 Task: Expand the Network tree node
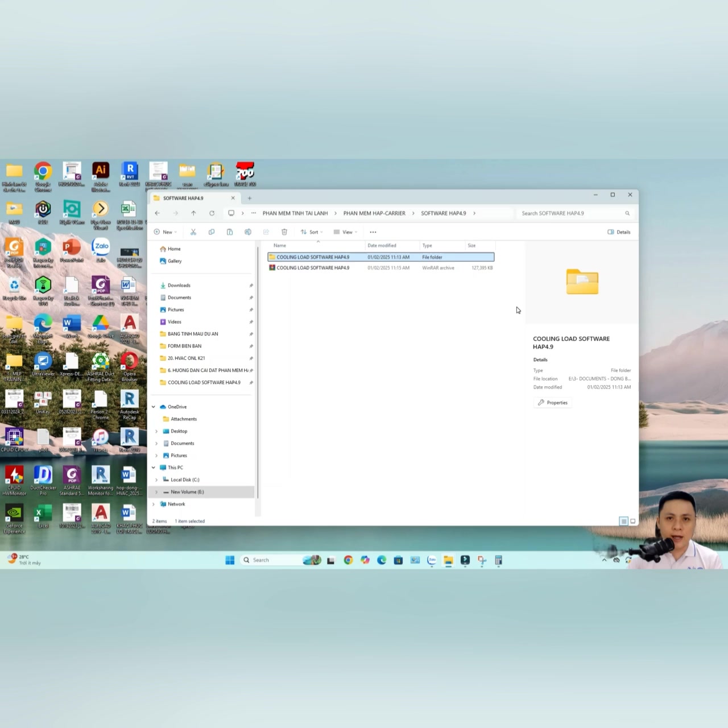coord(154,504)
